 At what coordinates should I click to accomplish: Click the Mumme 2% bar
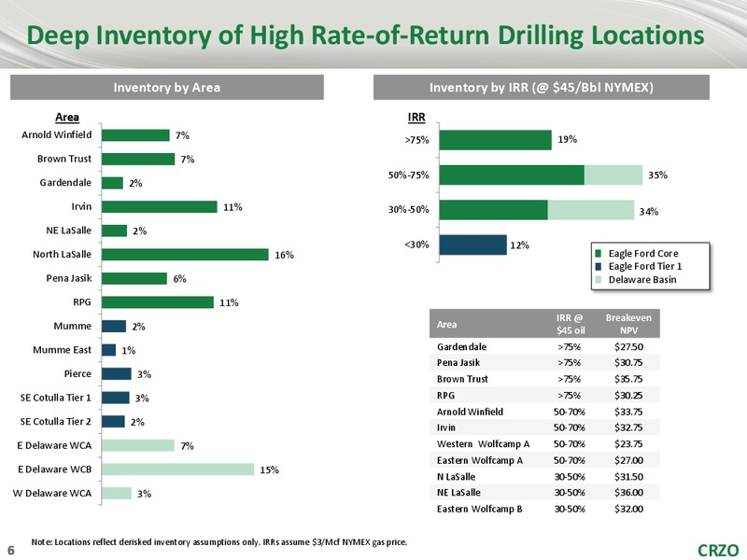pos(114,326)
